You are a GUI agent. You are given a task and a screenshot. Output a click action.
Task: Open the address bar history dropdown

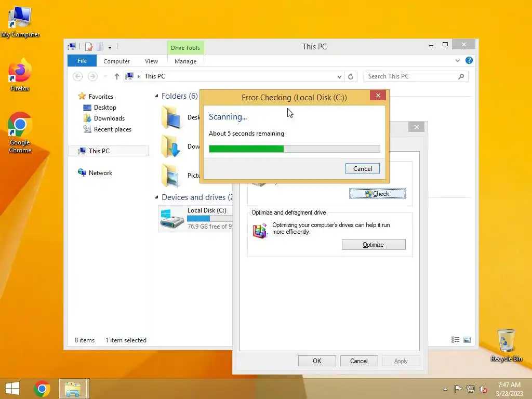[339, 77]
